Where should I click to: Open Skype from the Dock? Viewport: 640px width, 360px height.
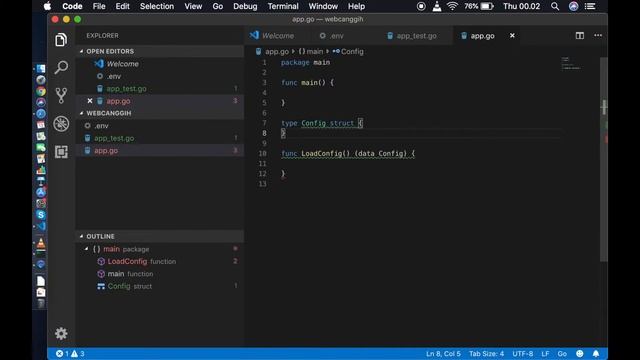click(41, 215)
